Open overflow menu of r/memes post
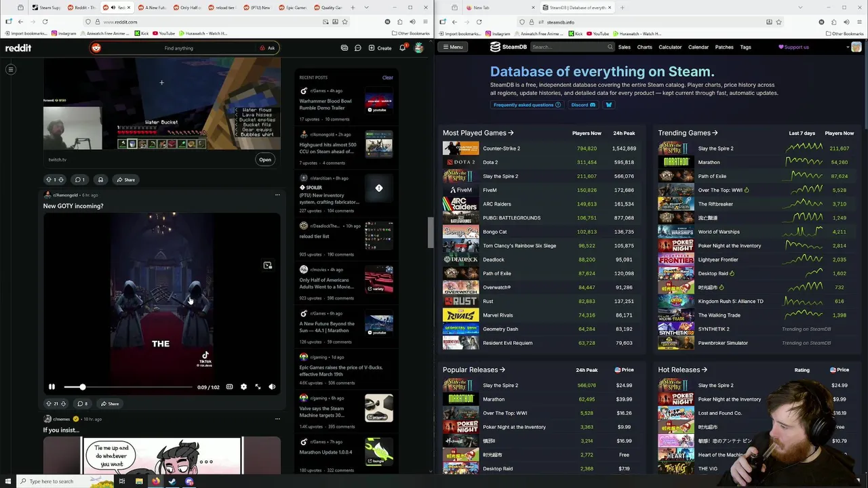The image size is (868, 488). [277, 419]
